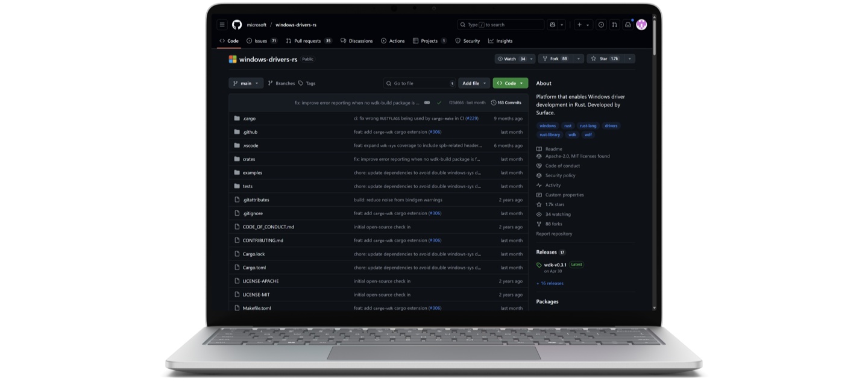Open Copilot chat icon in header
The height and width of the screenshot is (381, 868).
(x=552, y=25)
